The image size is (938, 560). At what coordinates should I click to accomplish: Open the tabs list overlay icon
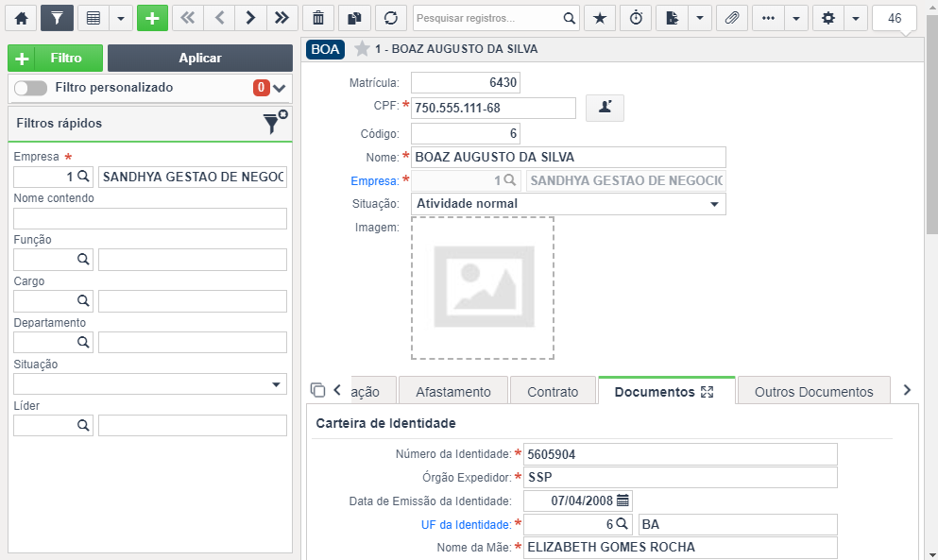(x=317, y=390)
